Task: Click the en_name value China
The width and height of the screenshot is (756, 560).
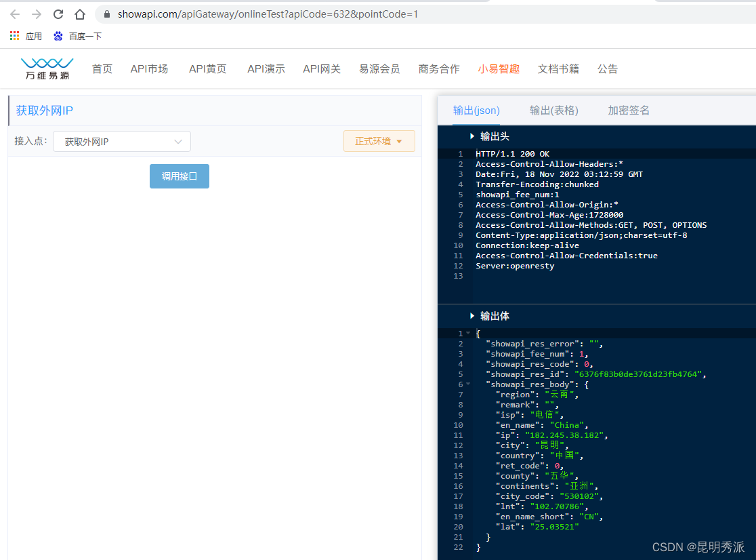Action: 566,425
